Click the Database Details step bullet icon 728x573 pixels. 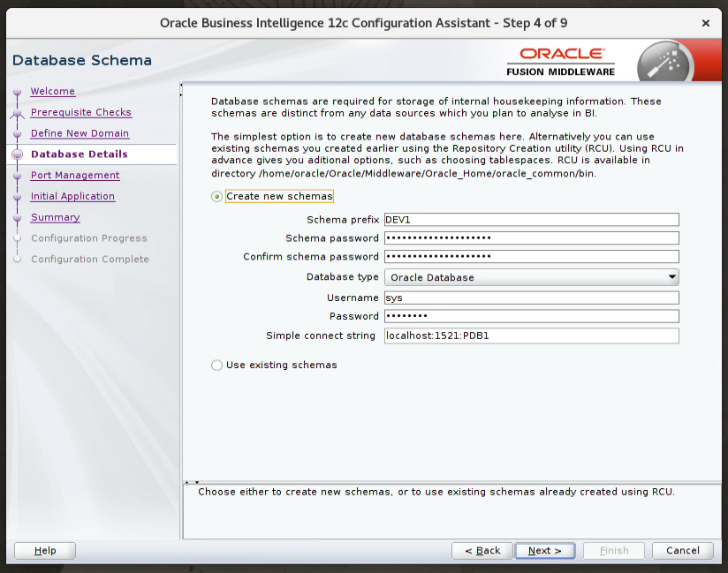click(x=17, y=155)
